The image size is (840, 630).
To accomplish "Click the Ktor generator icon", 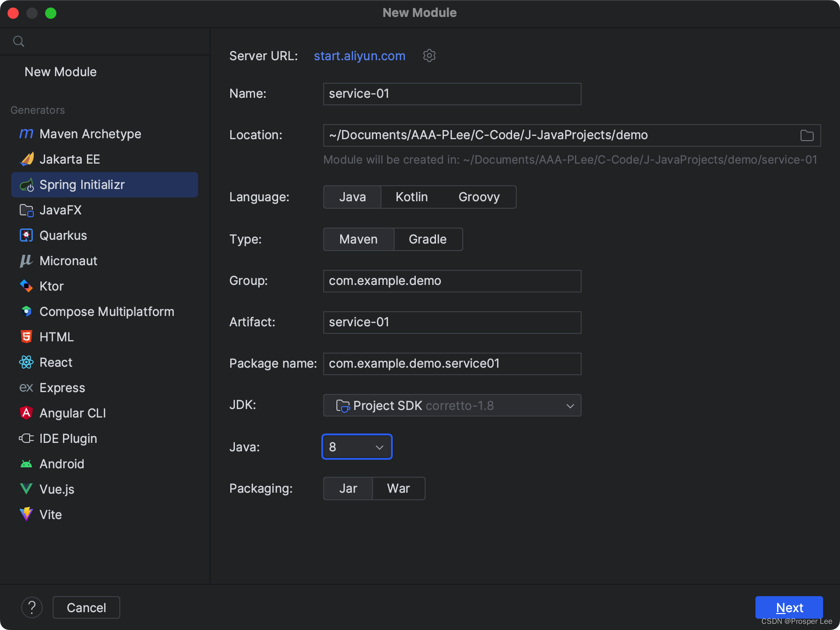I will 26,286.
